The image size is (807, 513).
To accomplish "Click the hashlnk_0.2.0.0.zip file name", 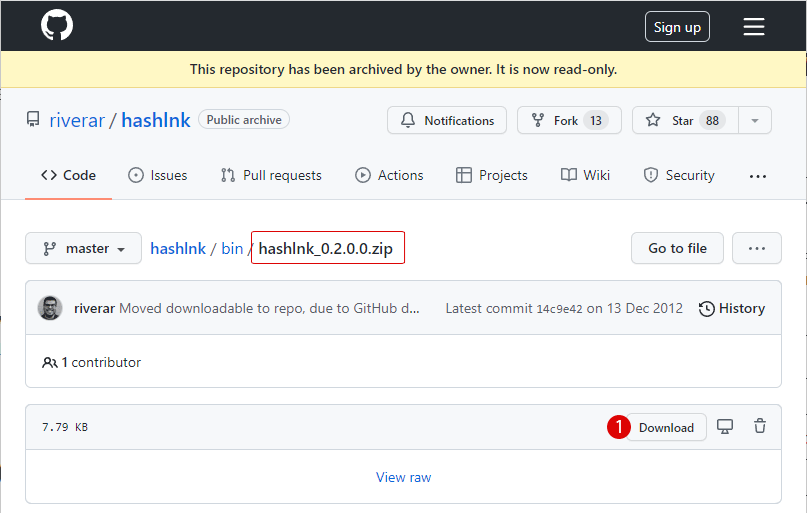I will 325,249.
